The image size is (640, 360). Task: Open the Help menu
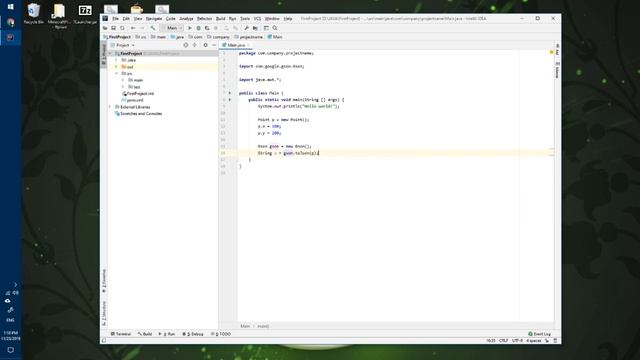pos(288,19)
